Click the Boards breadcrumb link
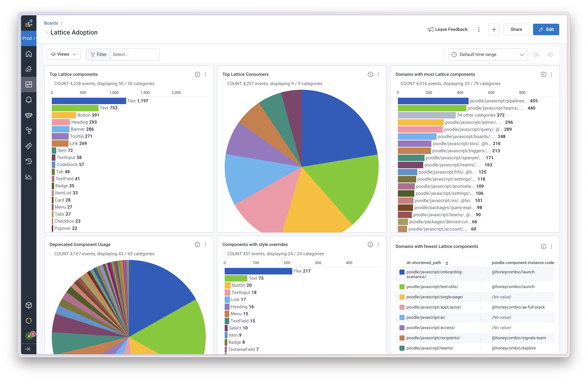This screenshot has width=588, height=381. [x=51, y=23]
